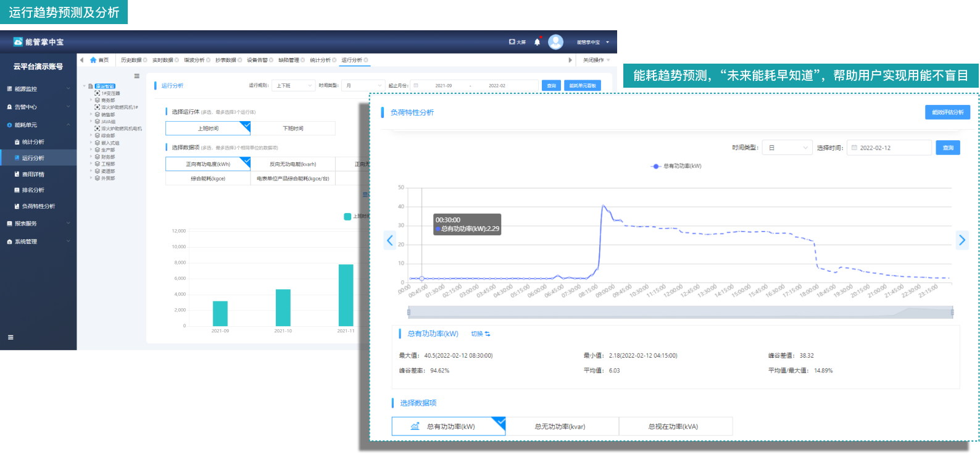
Task: Expand the 报表服务 sidebar menu
Action: click(x=38, y=224)
